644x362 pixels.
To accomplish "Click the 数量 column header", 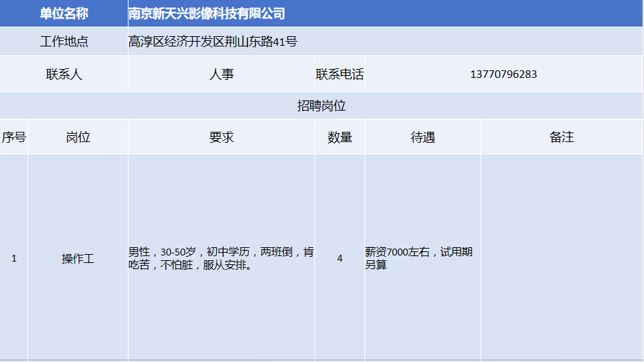I will point(339,137).
